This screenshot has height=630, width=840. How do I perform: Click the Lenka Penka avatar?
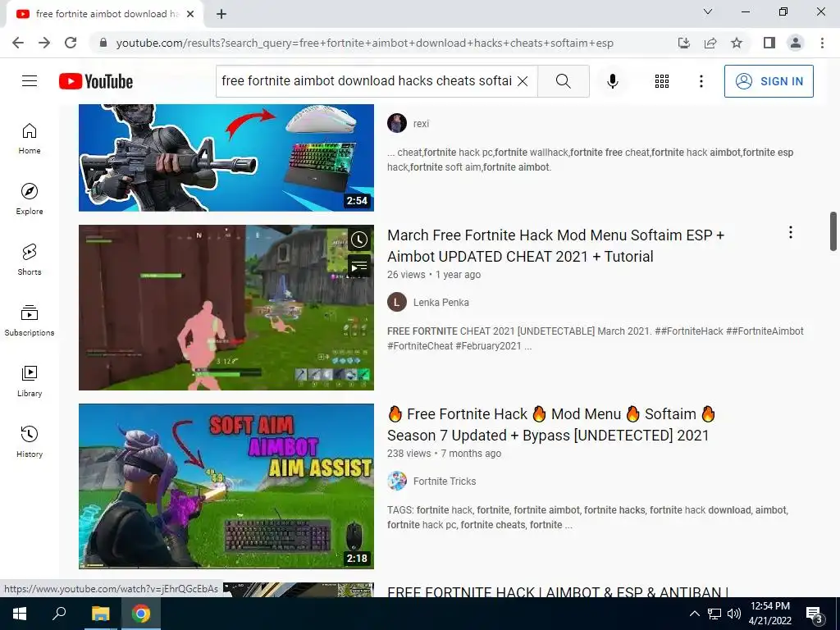point(397,302)
